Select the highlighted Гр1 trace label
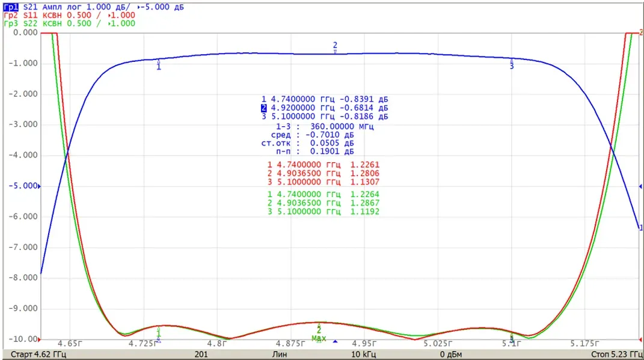 pos(11,7)
